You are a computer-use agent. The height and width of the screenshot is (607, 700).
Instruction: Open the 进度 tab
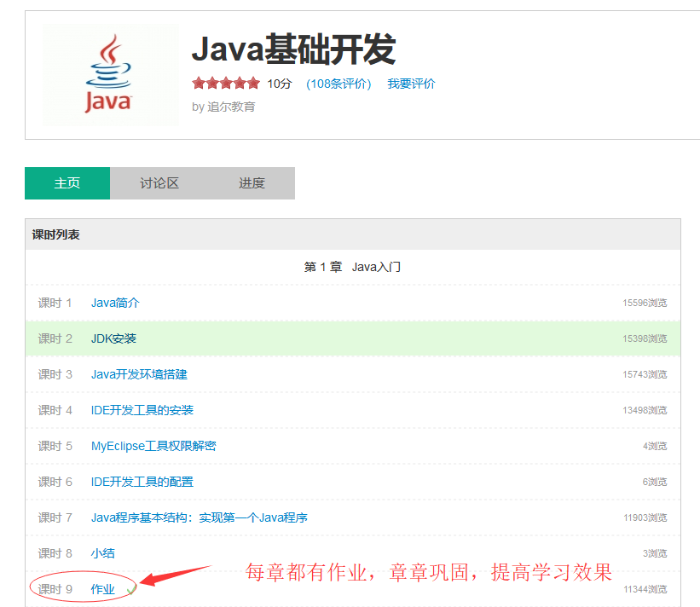(x=252, y=183)
